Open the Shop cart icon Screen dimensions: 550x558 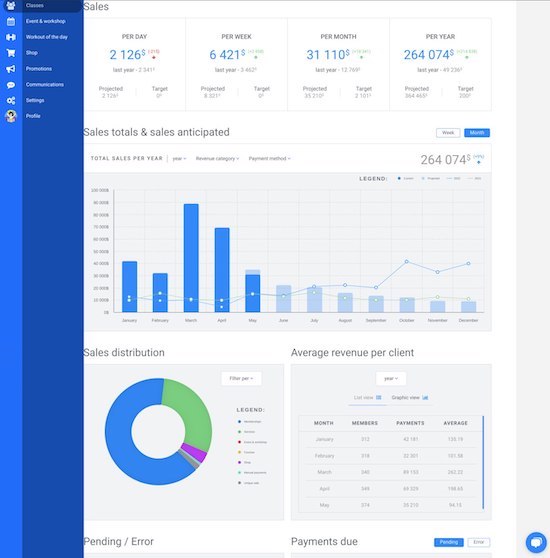[11, 53]
